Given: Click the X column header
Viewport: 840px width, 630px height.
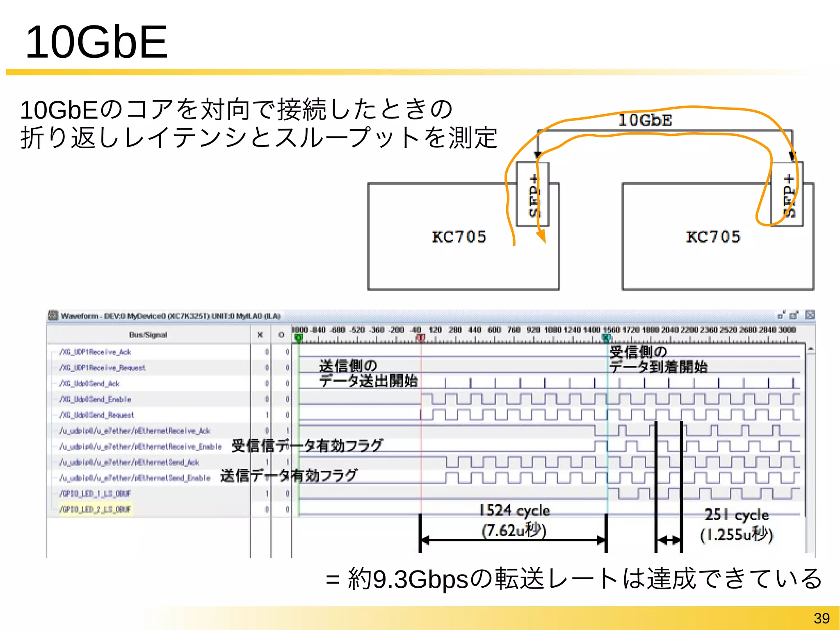Looking at the screenshot, I should pyautogui.click(x=260, y=335).
